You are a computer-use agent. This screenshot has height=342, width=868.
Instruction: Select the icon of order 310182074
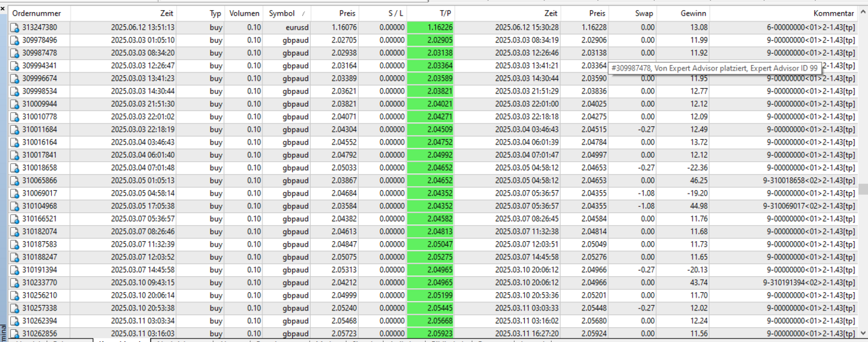tap(15, 232)
